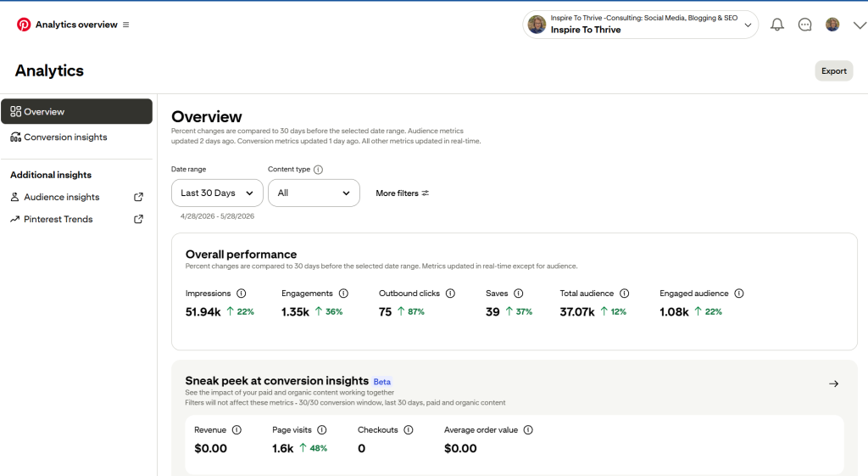
Task: Click the Engaged audience value 1.08k
Action: 674,312
